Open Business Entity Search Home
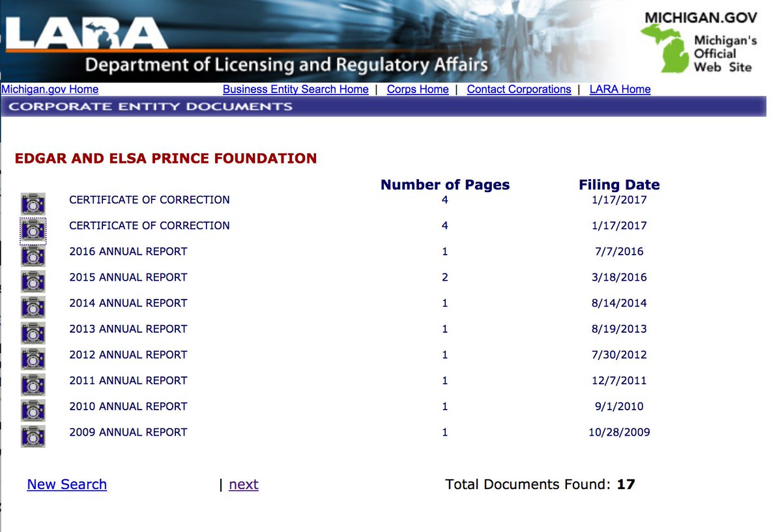The image size is (782, 532). (296, 89)
